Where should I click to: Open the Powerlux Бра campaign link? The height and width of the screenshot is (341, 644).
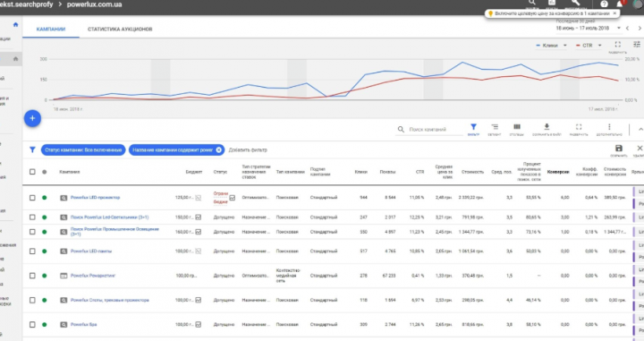click(84, 325)
